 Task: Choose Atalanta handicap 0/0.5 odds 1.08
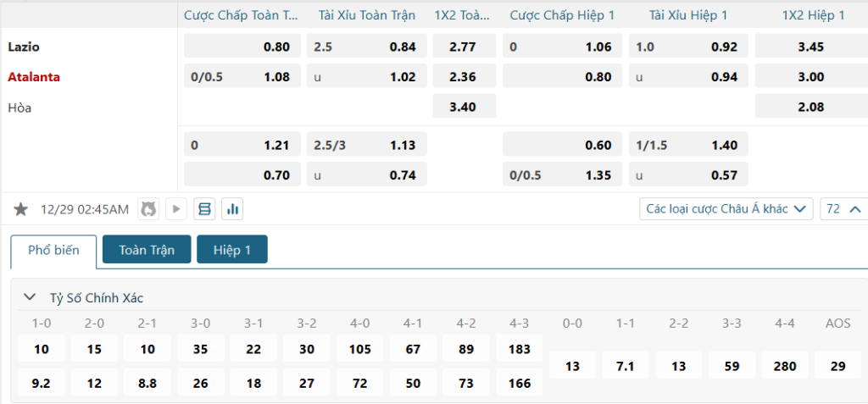242,77
